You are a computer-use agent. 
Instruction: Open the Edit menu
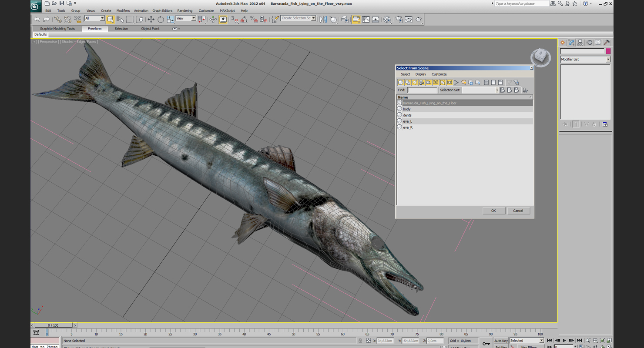coord(48,10)
